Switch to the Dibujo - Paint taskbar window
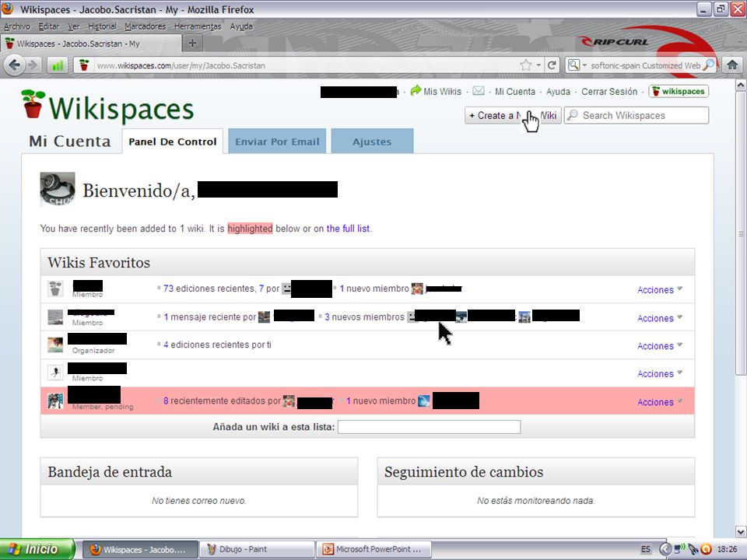The width and height of the screenshot is (747, 560). pos(257,549)
